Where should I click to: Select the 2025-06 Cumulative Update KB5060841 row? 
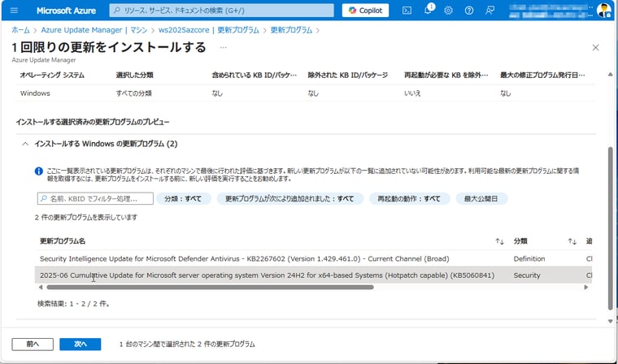coord(313,275)
